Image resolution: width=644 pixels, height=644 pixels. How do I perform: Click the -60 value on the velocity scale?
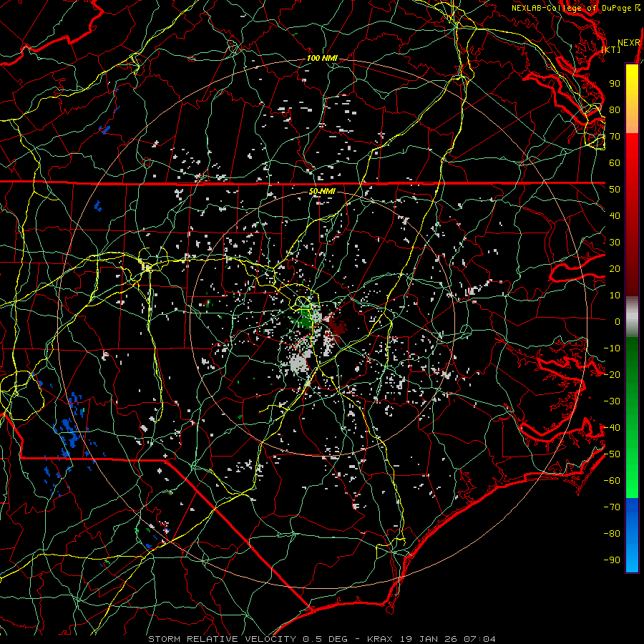coord(612,481)
